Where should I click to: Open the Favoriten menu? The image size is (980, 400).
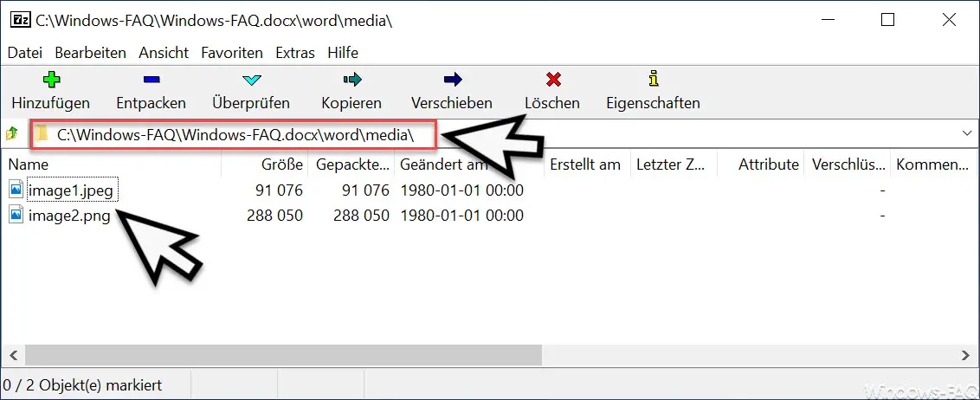coord(232,53)
